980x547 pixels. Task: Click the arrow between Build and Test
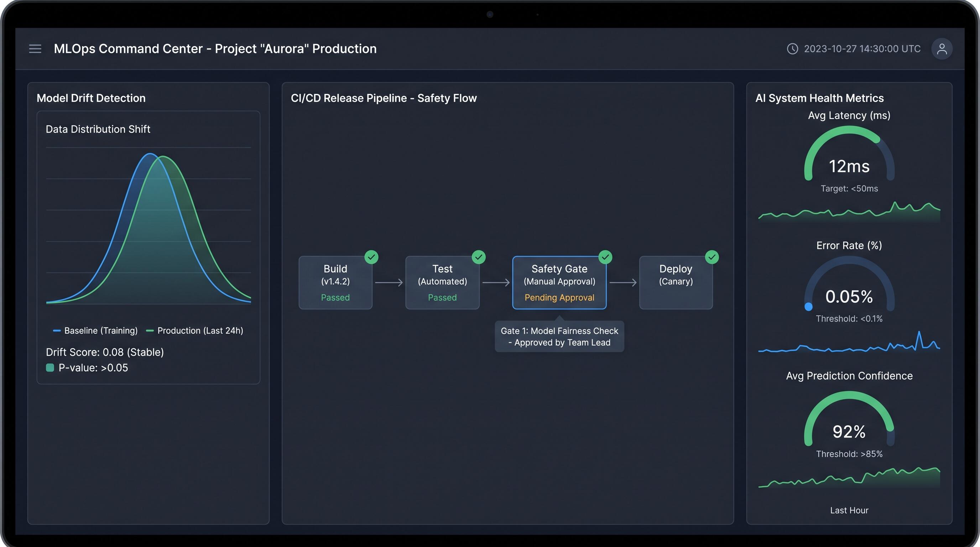click(x=389, y=282)
